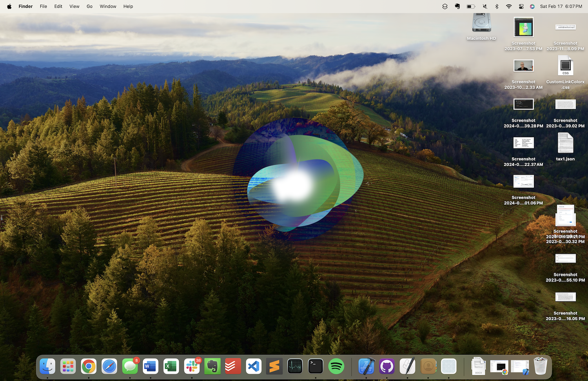The height and width of the screenshot is (381, 588).
Task: Open the Help menu
Action: click(128, 6)
